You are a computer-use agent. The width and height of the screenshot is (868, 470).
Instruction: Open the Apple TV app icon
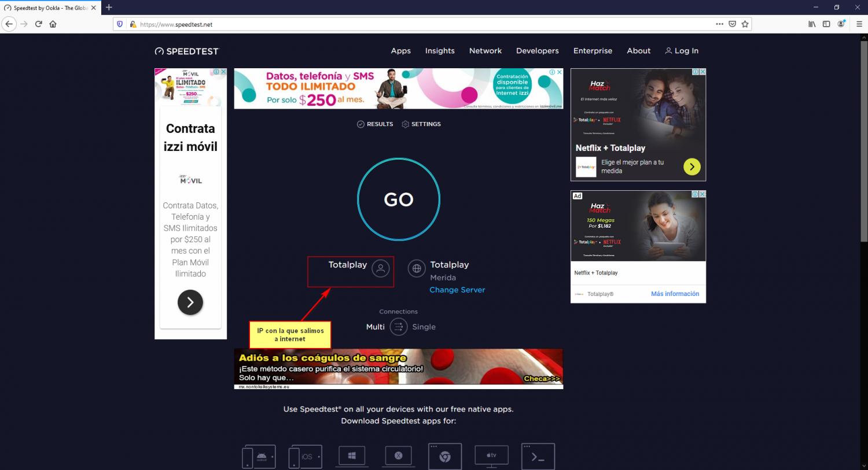click(491, 456)
